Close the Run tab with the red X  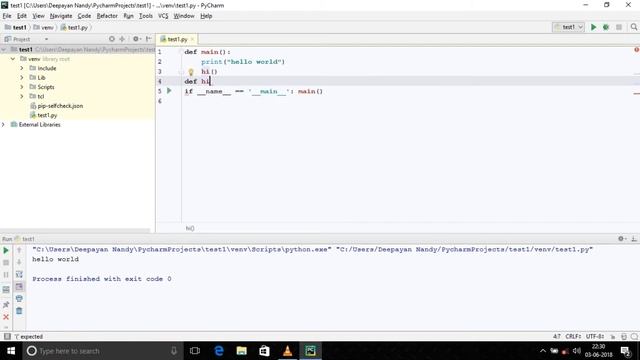[x=6, y=317]
